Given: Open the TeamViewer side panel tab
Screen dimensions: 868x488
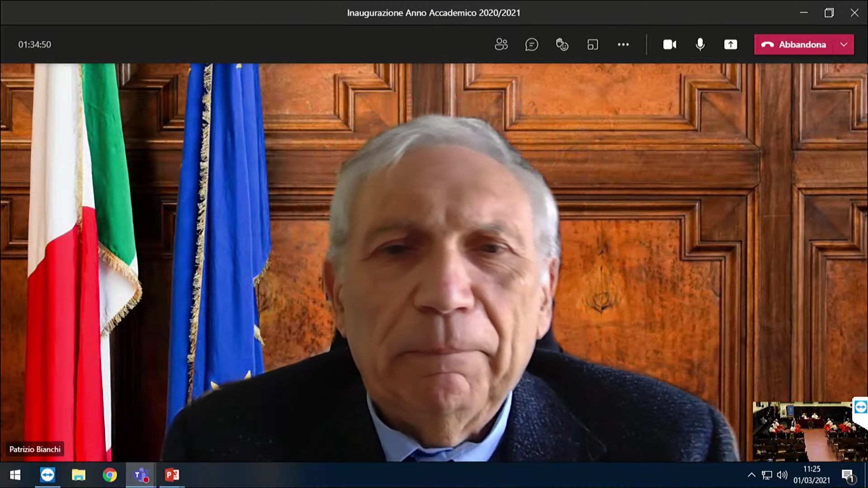Looking at the screenshot, I should pos(860,407).
